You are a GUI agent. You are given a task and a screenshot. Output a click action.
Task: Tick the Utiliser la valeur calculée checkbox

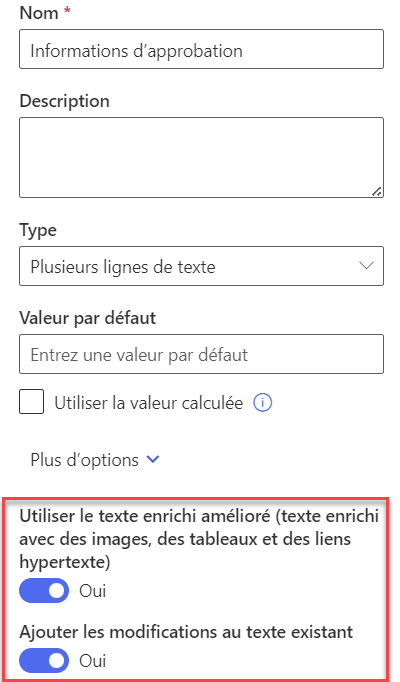(x=31, y=401)
